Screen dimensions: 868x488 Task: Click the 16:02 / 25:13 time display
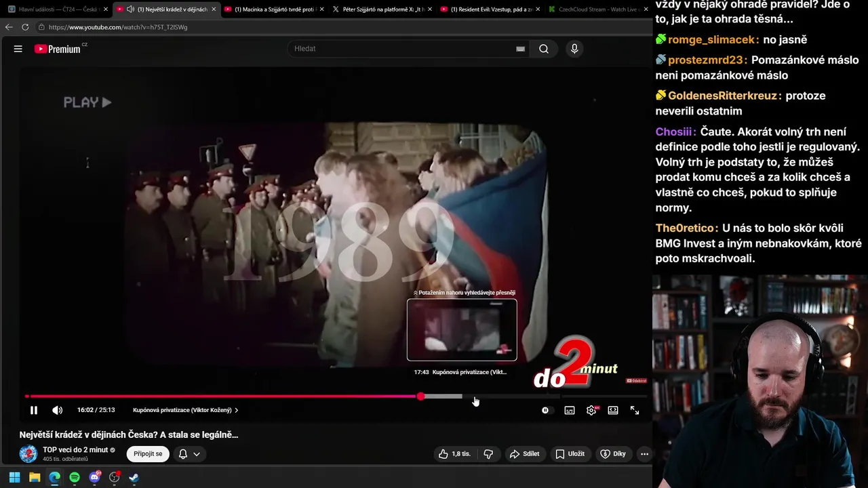coord(96,410)
